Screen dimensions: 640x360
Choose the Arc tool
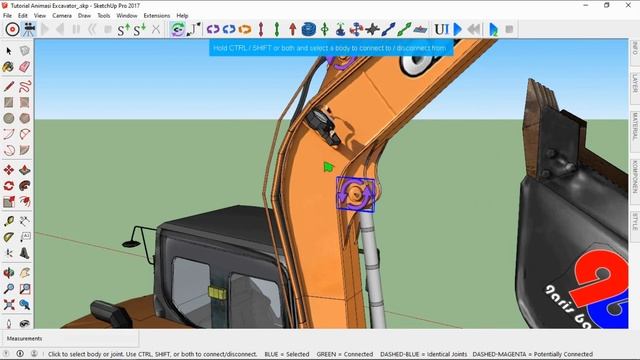click(x=9, y=134)
